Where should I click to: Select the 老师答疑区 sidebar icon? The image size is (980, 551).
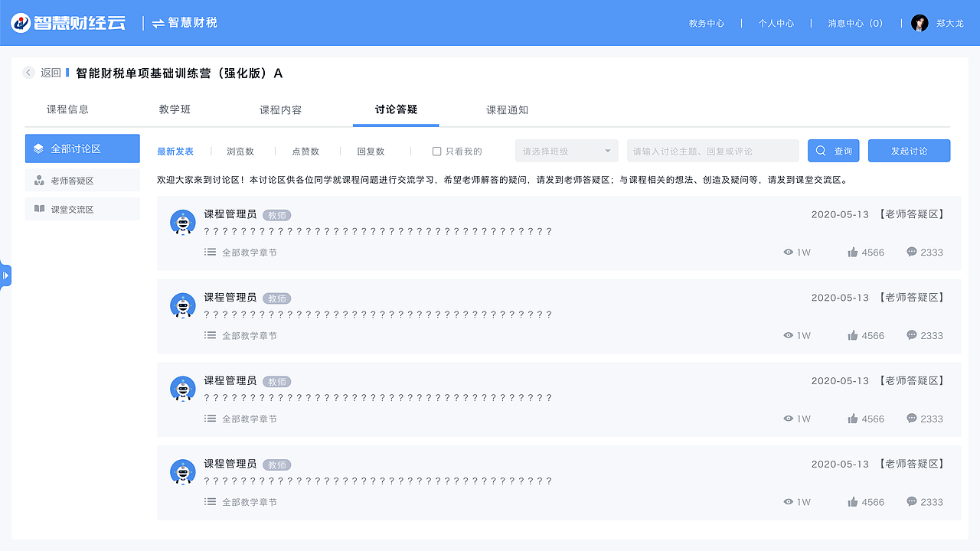(38, 180)
